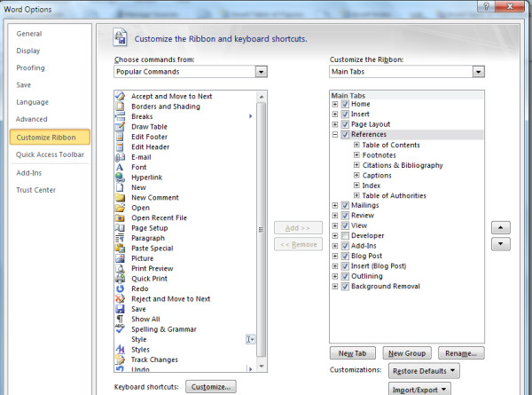532x395 pixels.
Task: Click the New Group button
Action: point(407,353)
